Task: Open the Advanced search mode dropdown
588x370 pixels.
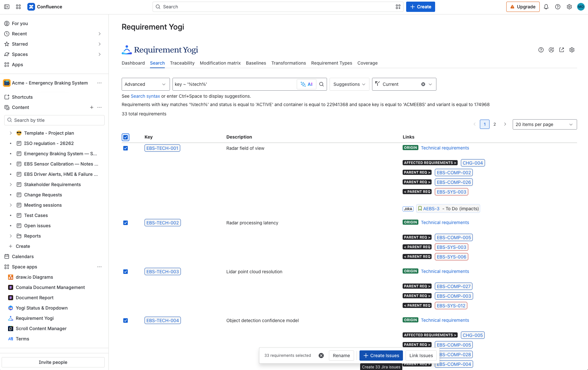Action: click(x=146, y=84)
